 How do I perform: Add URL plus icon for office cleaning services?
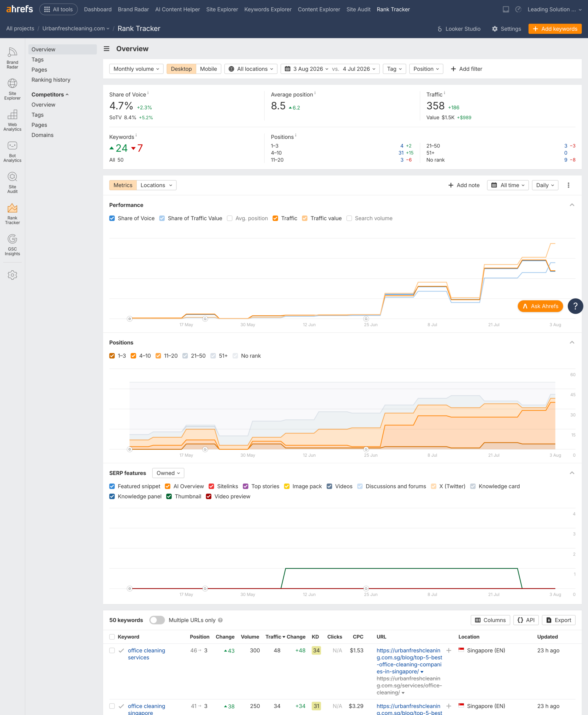(449, 650)
